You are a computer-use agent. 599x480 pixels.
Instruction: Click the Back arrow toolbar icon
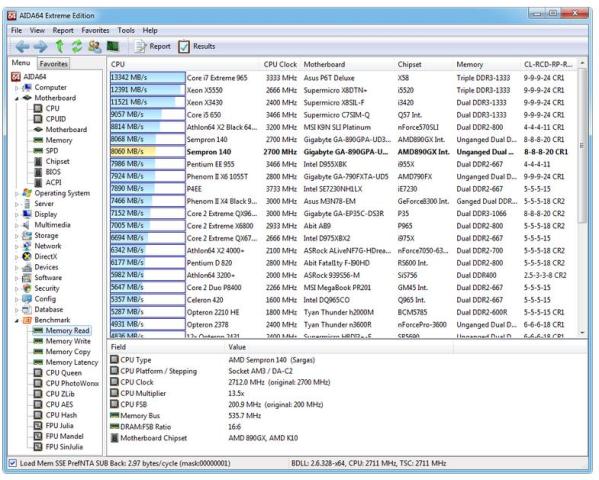click(x=23, y=47)
